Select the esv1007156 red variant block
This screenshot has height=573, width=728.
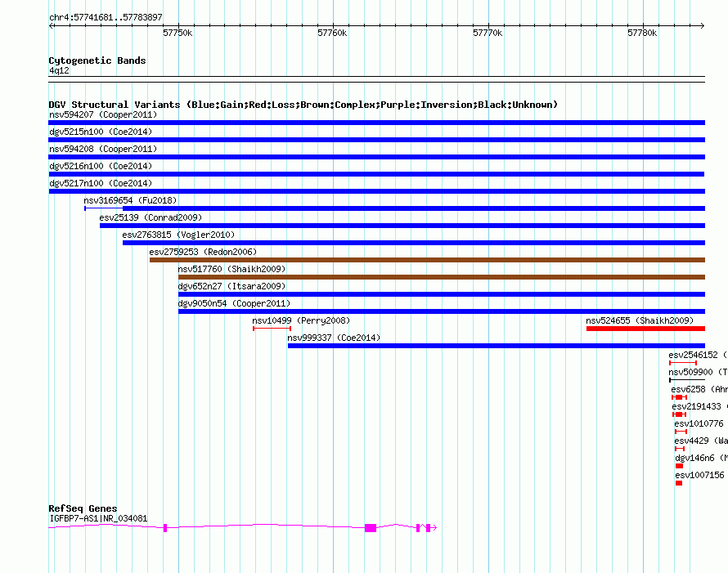679,483
